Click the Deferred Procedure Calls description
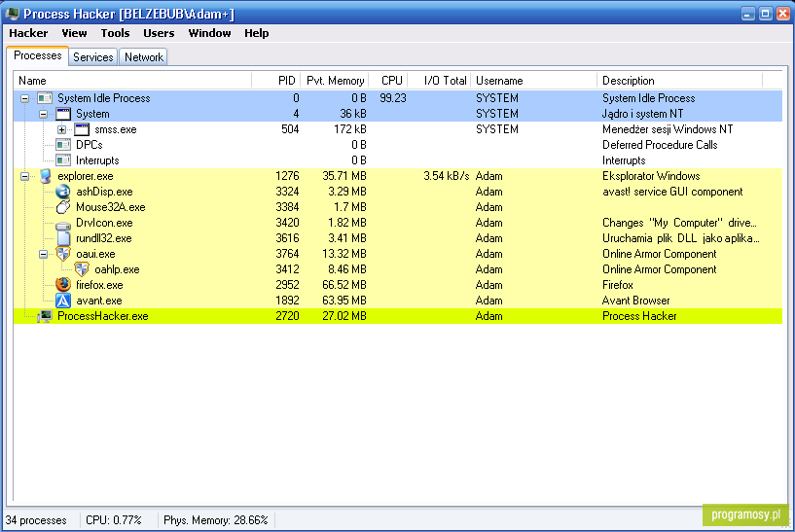 660,145
